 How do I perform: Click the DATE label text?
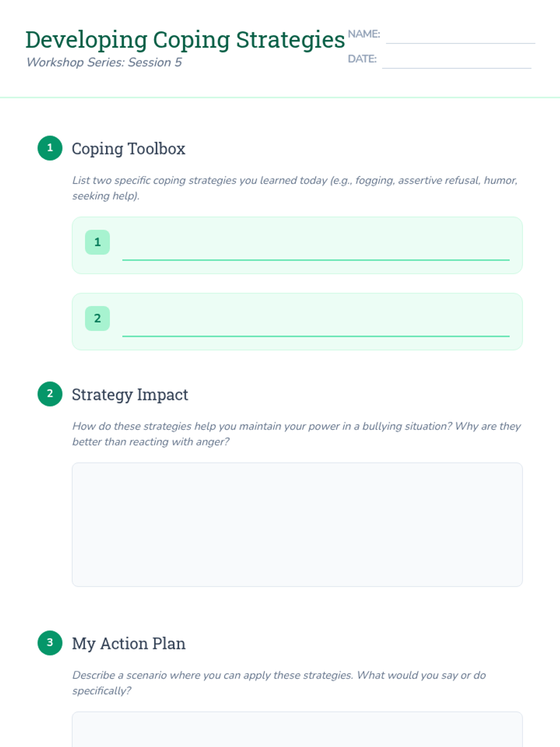(x=362, y=59)
